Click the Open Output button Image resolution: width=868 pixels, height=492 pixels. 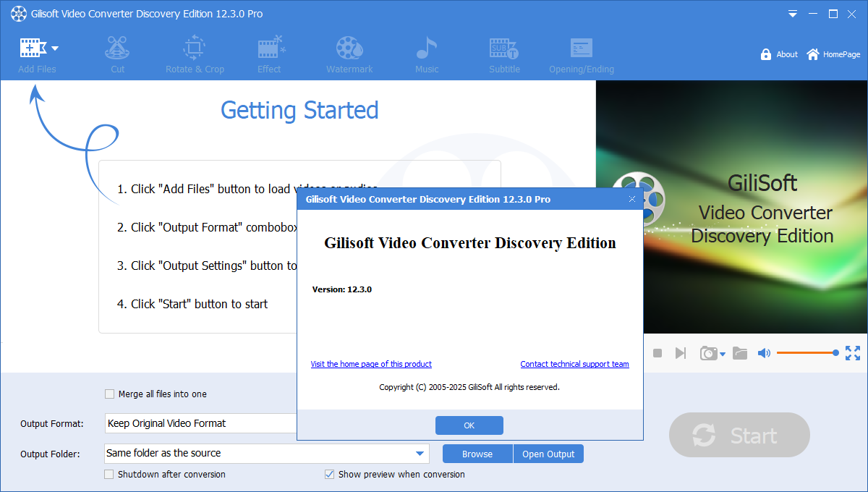tap(548, 454)
